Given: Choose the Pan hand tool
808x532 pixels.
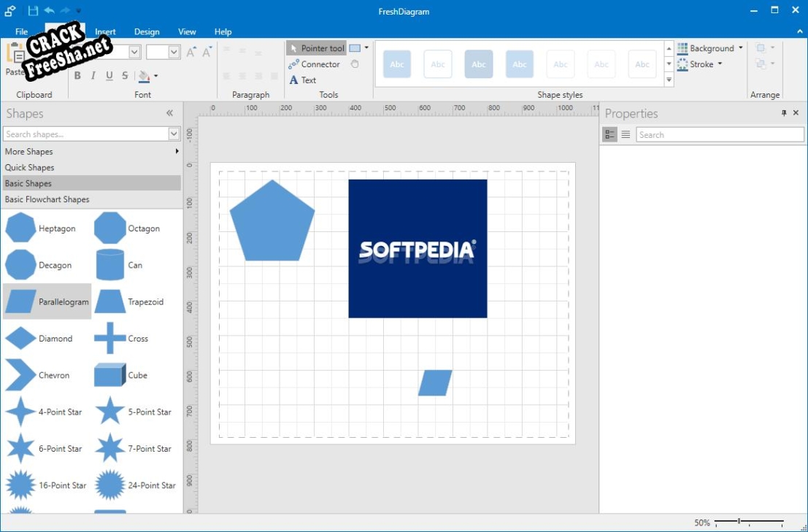Looking at the screenshot, I should [355, 64].
